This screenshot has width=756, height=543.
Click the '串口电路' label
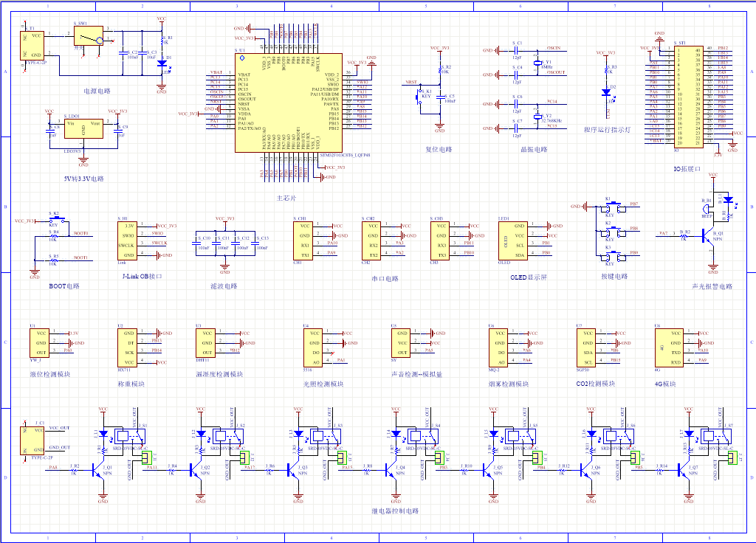point(385,278)
